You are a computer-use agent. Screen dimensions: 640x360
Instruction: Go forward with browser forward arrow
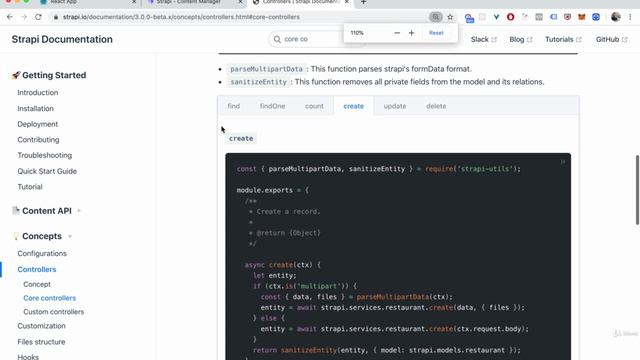point(24,17)
